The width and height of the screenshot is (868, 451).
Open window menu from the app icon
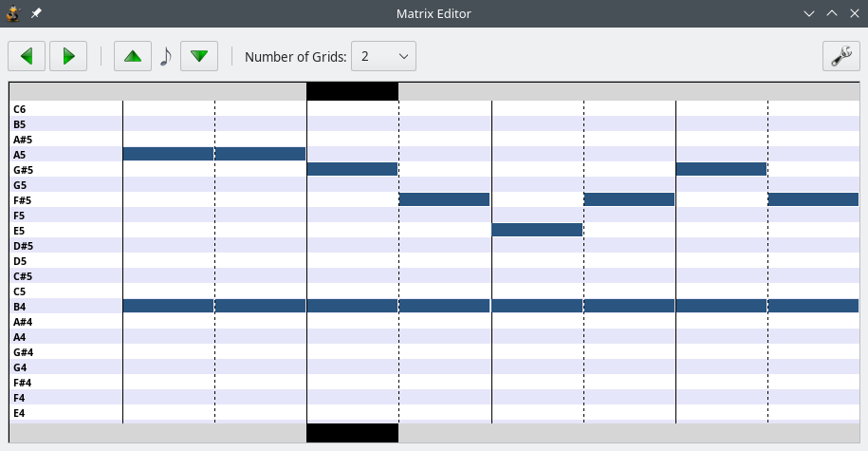pyautogui.click(x=13, y=13)
